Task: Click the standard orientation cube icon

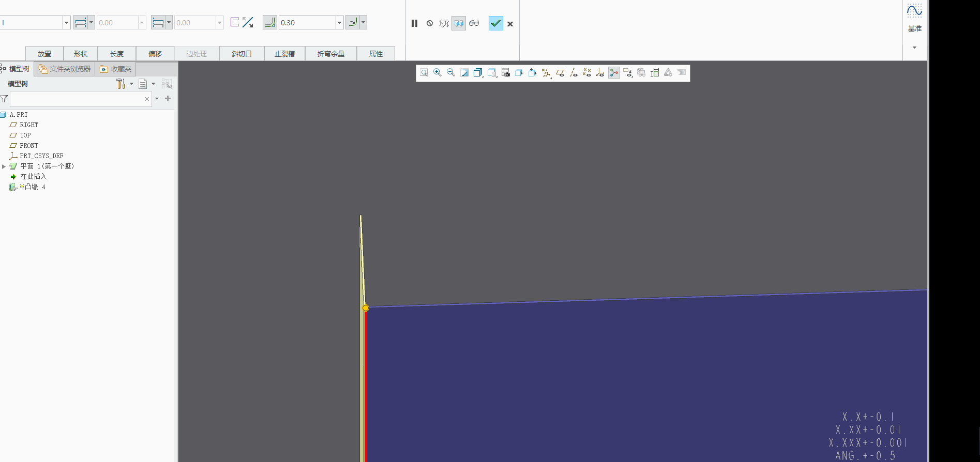Action: pyautogui.click(x=533, y=73)
